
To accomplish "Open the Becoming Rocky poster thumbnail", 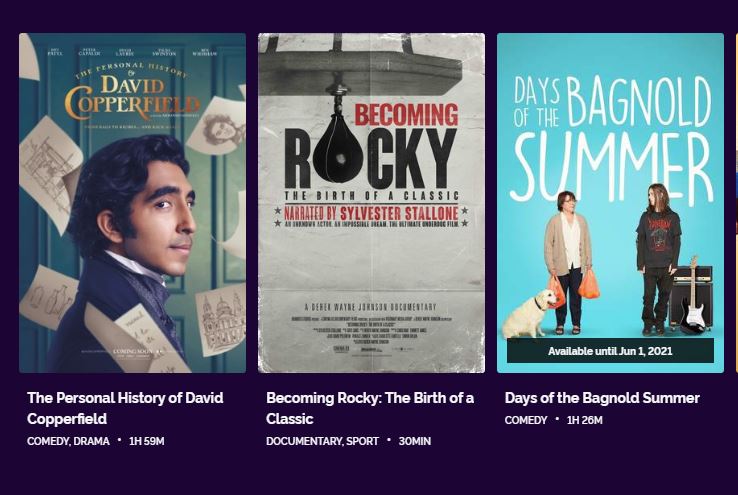I will [371, 203].
